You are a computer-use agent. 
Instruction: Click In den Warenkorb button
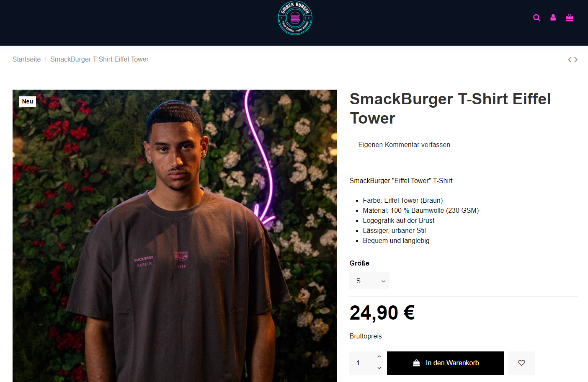click(446, 363)
